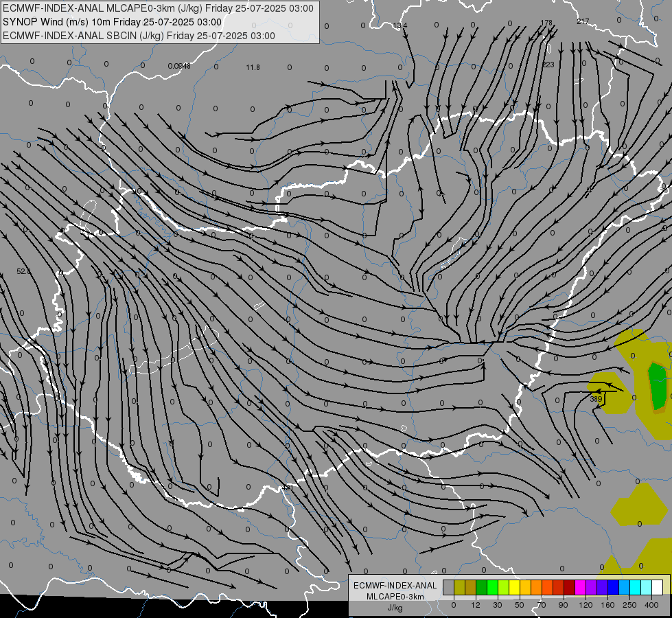Screen dimensions: 672x618
Task: Click the J/kg unit label in the legend
Action: [x=395, y=608]
